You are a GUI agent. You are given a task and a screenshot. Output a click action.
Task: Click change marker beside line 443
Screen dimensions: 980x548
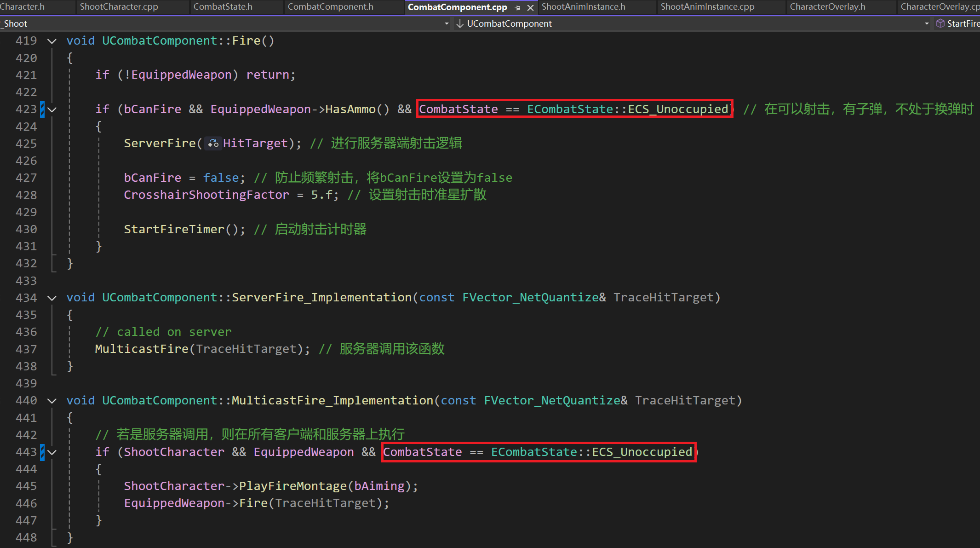42,452
